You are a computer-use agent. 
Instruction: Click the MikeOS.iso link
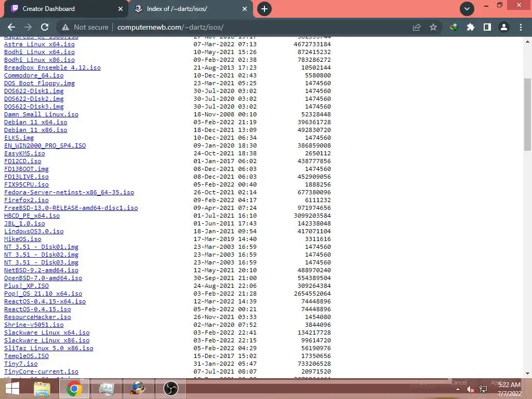pyautogui.click(x=23, y=239)
